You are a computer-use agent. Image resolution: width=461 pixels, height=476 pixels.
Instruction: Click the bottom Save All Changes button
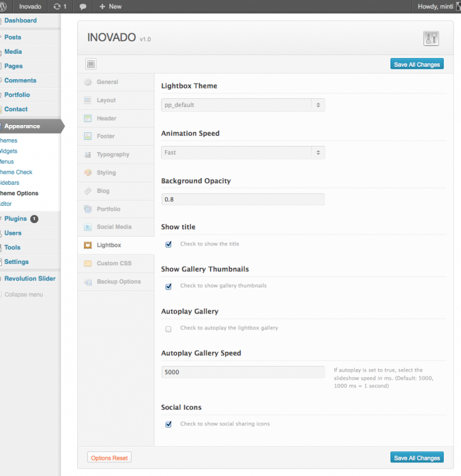click(x=417, y=457)
